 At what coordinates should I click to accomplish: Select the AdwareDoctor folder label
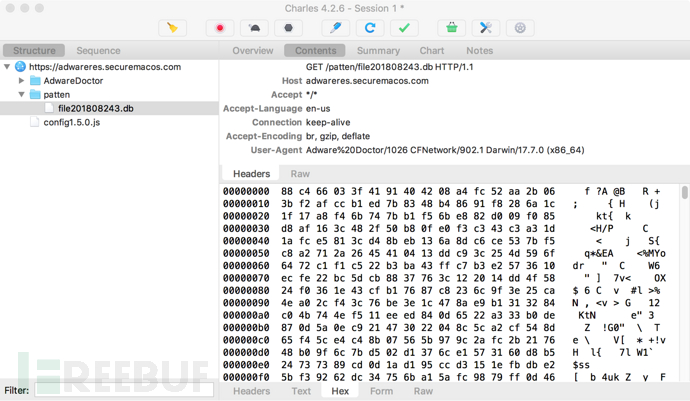(73, 81)
